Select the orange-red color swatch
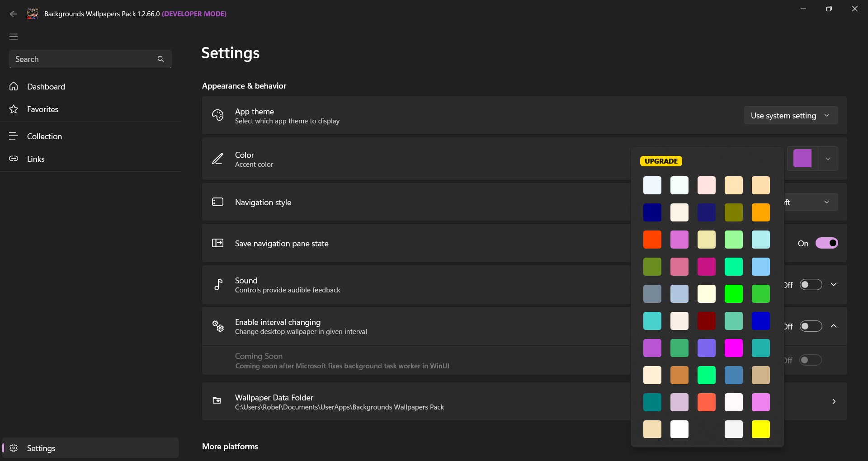The image size is (868, 461). tap(652, 240)
